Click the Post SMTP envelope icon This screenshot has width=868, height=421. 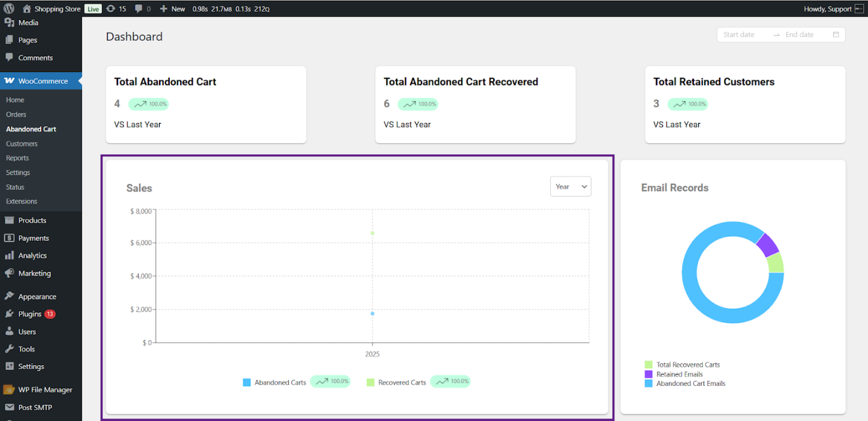coord(9,407)
